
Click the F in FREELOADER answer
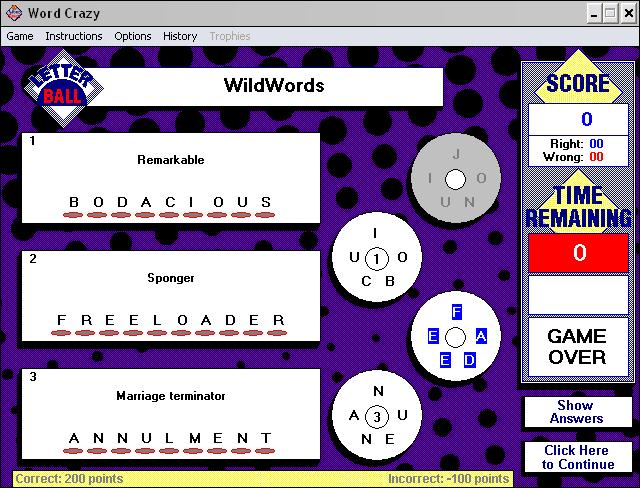click(62, 320)
